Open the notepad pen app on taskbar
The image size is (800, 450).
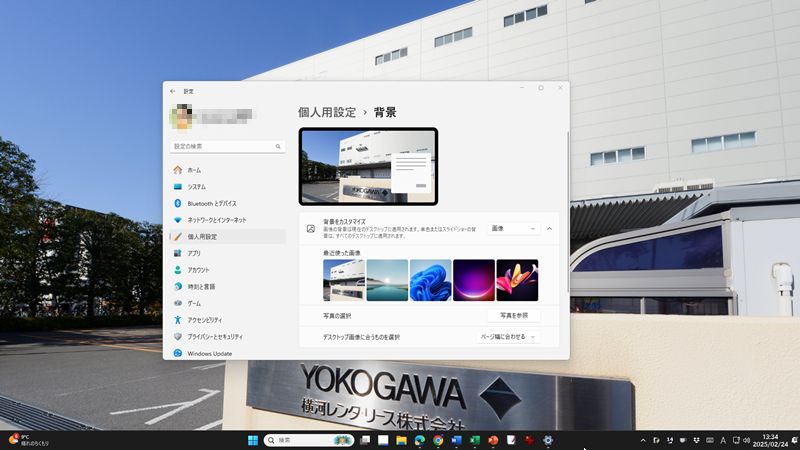tap(511, 440)
